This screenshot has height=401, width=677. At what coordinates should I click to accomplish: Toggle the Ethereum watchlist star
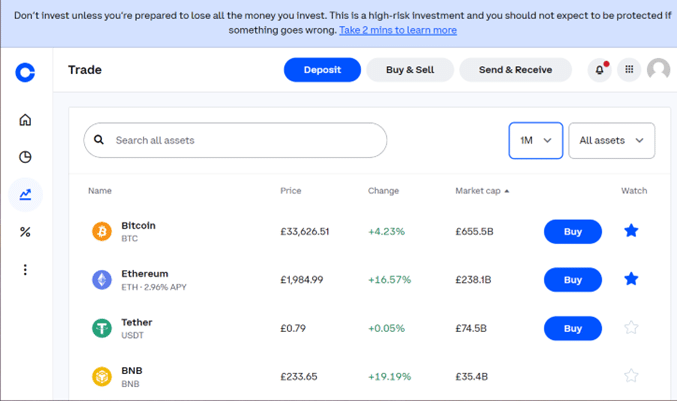631,279
